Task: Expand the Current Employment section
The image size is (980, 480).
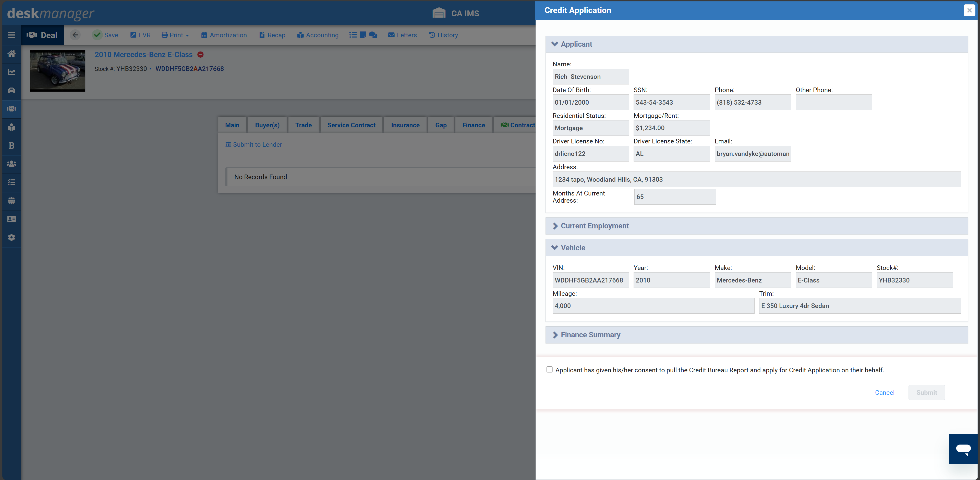Action: 756,226
